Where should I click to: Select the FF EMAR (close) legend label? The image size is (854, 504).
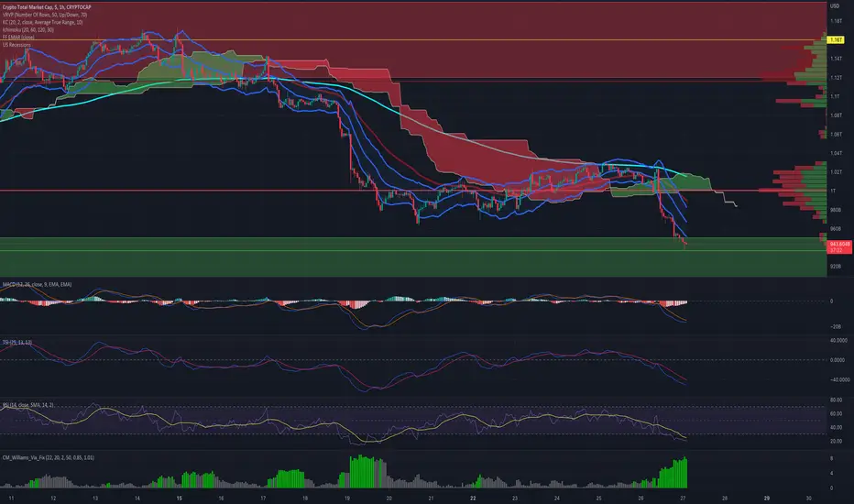[18, 37]
